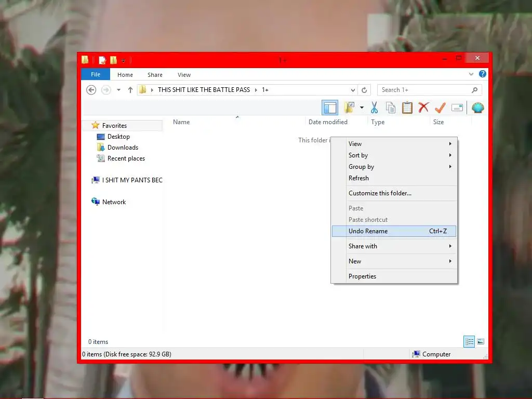532x399 pixels.
Task: Click the Back arrow button
Action: click(x=91, y=90)
